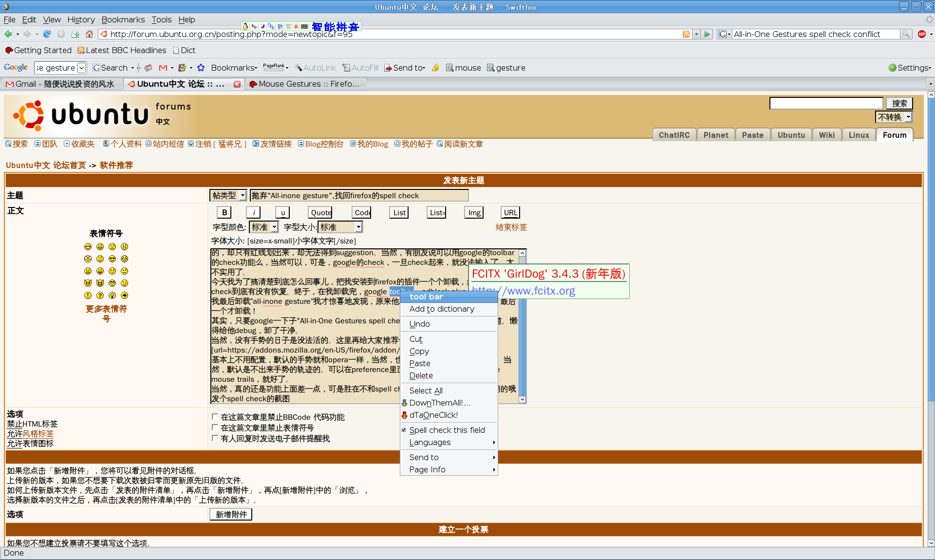
Task: Open the font color (字型颜色) dropdown
Action: coord(263,227)
